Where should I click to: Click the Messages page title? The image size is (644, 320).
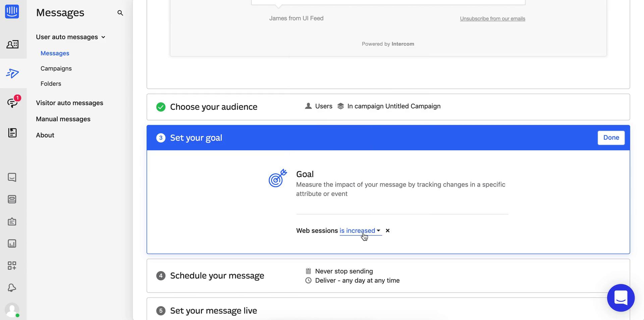[60, 13]
